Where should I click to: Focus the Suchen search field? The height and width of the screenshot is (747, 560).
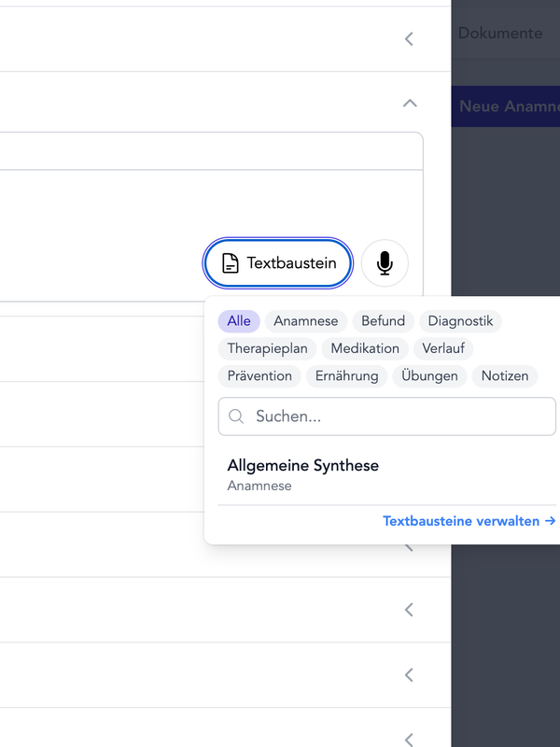tap(386, 416)
